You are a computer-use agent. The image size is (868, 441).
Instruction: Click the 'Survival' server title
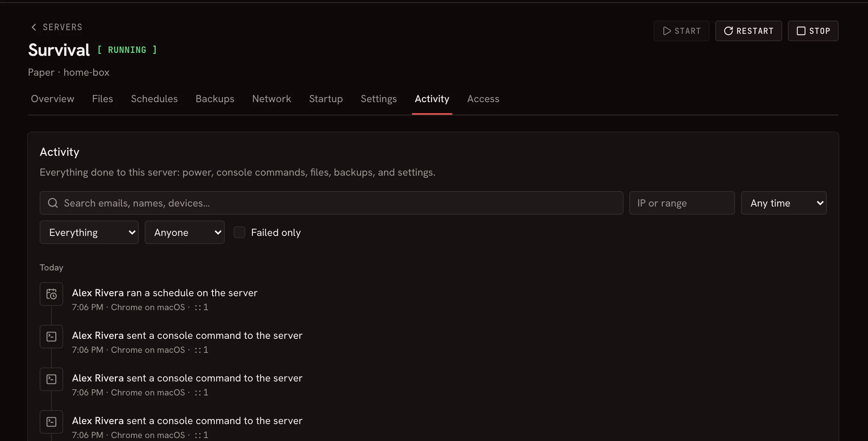(x=59, y=50)
